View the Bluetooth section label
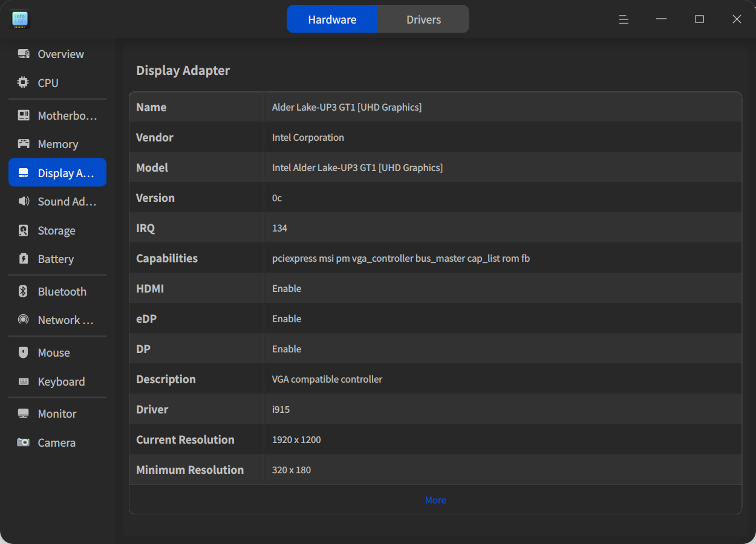This screenshot has height=544, width=756. coord(62,291)
